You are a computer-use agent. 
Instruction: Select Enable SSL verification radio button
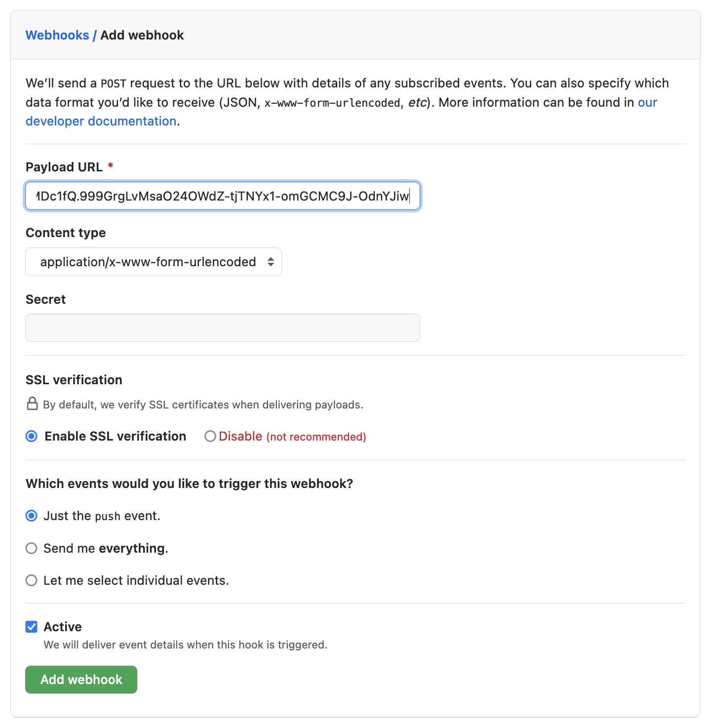[32, 436]
